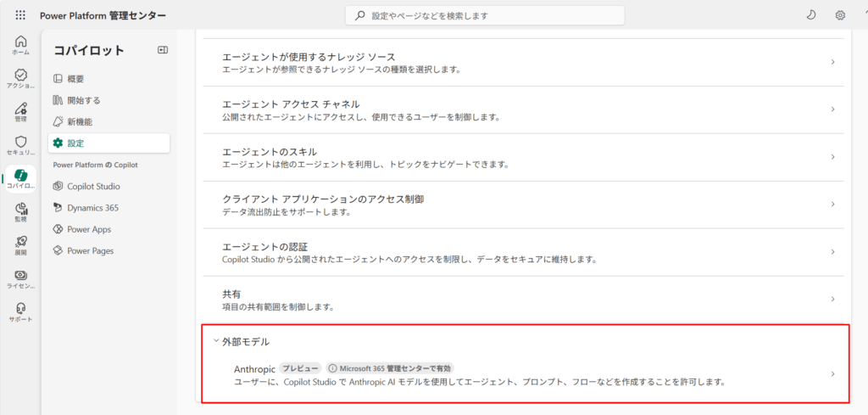Open the Licensing icon in left rail
This screenshot has height=415, width=868.
20,278
